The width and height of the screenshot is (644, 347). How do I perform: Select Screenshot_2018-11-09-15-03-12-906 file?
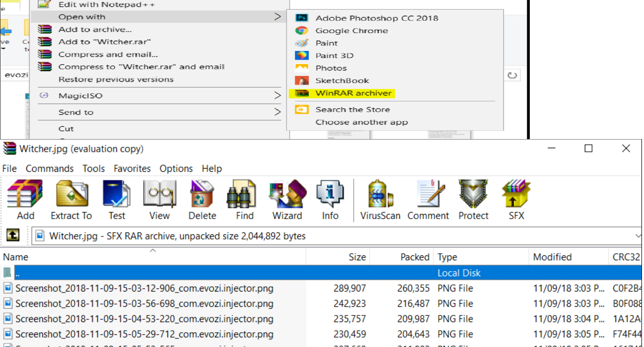(144, 288)
